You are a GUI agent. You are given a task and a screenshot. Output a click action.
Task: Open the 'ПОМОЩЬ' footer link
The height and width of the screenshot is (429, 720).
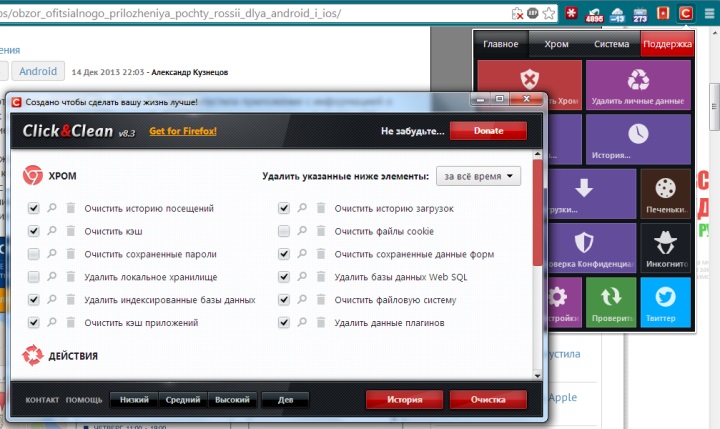[84, 400]
